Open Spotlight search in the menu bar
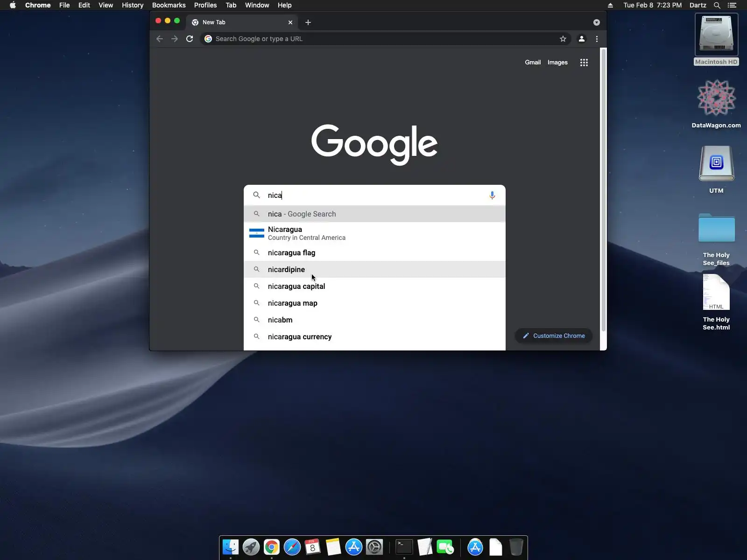 tap(717, 5)
